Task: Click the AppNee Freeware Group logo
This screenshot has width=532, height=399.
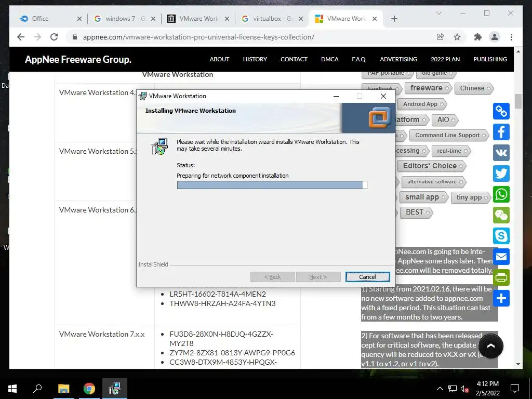Action: [x=78, y=59]
